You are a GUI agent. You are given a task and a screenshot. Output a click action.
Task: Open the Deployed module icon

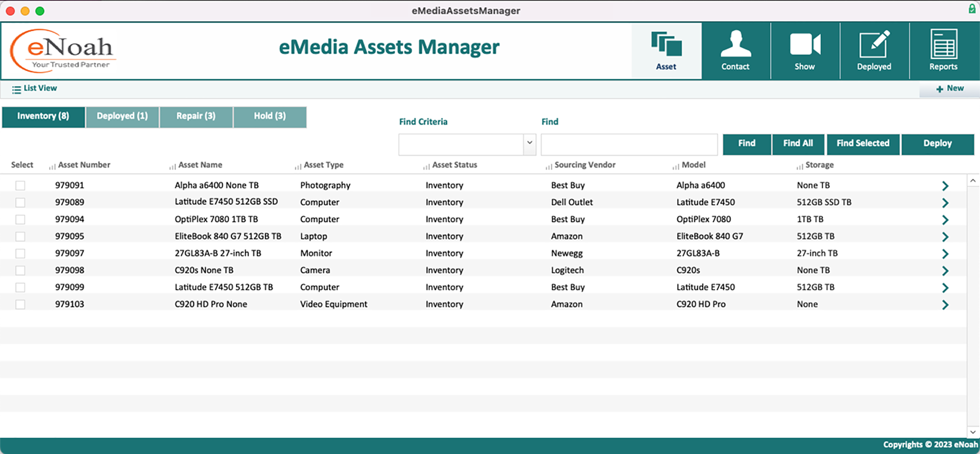(874, 43)
